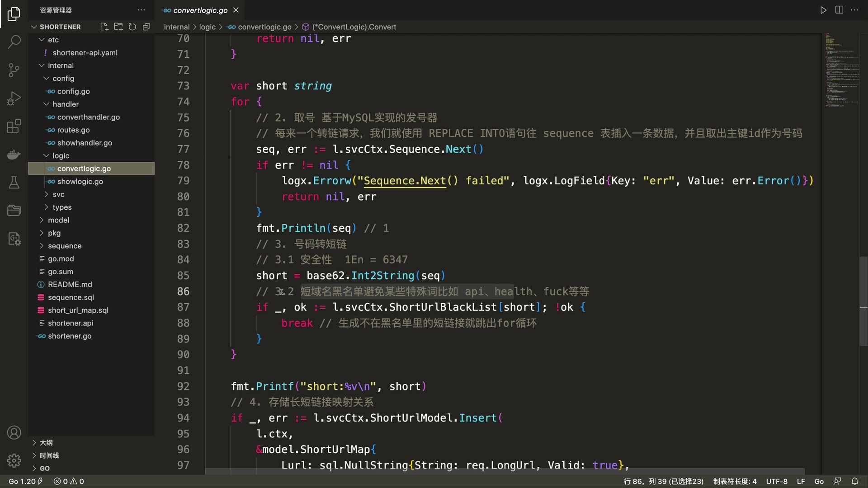Viewport: 868px width, 488px height.
Task: Open the Search view
Action: tap(14, 42)
